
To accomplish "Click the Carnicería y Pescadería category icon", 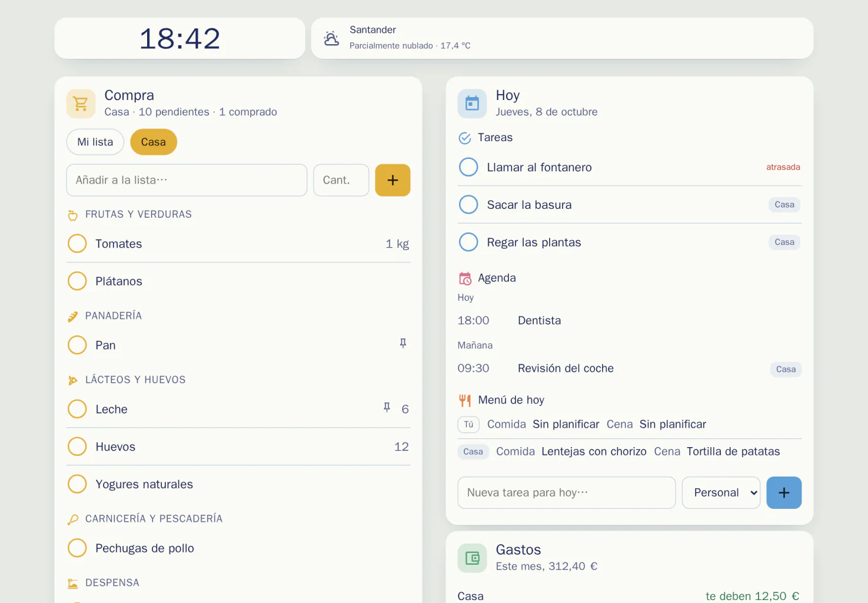I will (x=73, y=519).
